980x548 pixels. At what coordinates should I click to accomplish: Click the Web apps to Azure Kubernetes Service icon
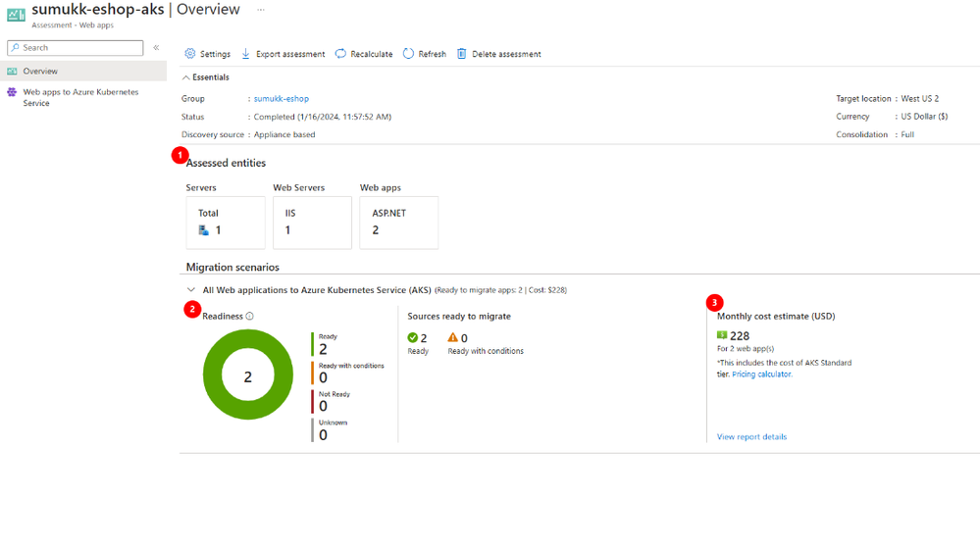click(12, 92)
